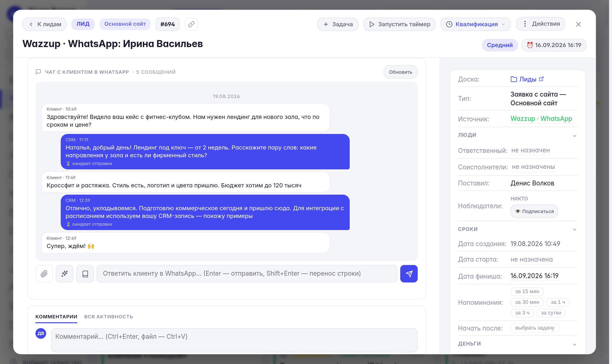612x364 pixels.
Task: Attach a file with the paperclip icon
Action: point(44,273)
